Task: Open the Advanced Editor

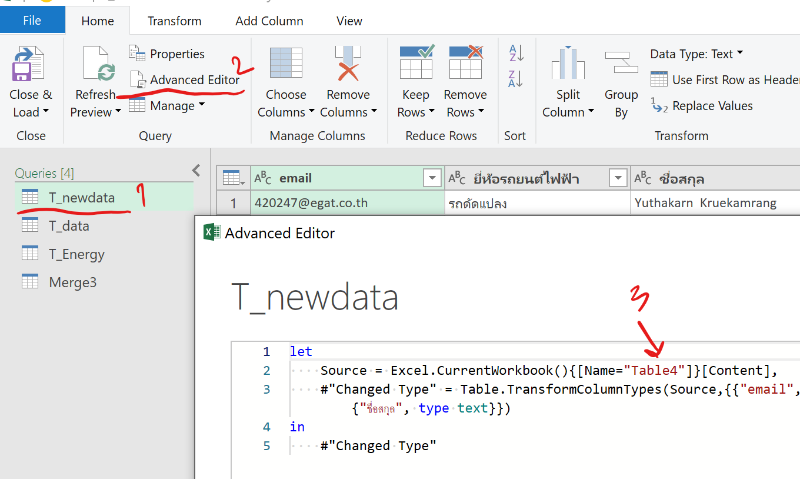Action: (185, 80)
